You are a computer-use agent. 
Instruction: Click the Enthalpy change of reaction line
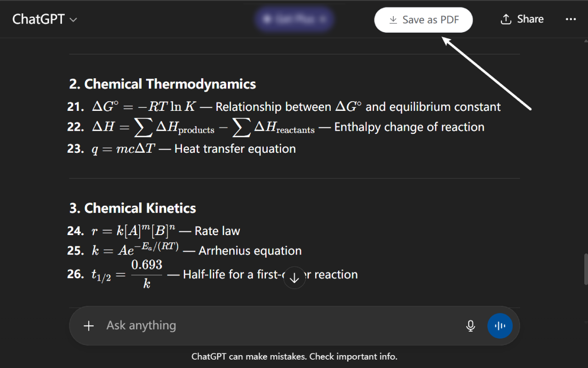click(x=409, y=127)
